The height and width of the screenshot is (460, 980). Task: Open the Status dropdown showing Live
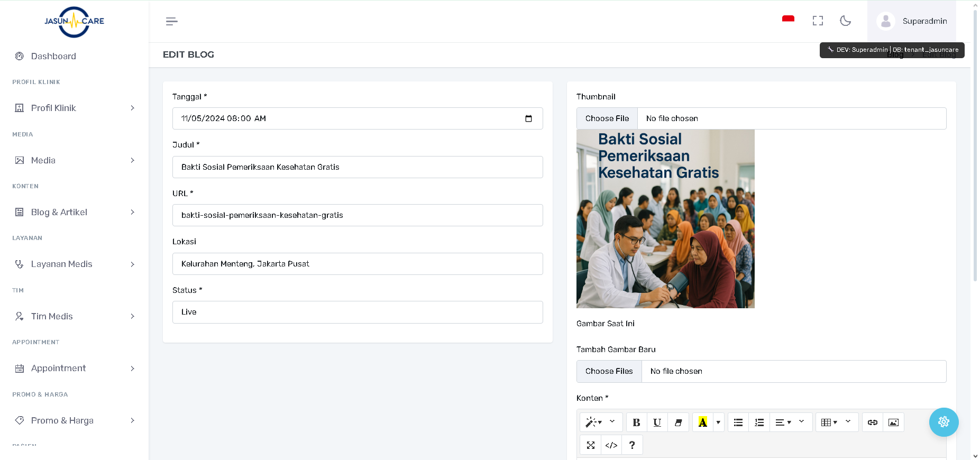(358, 312)
